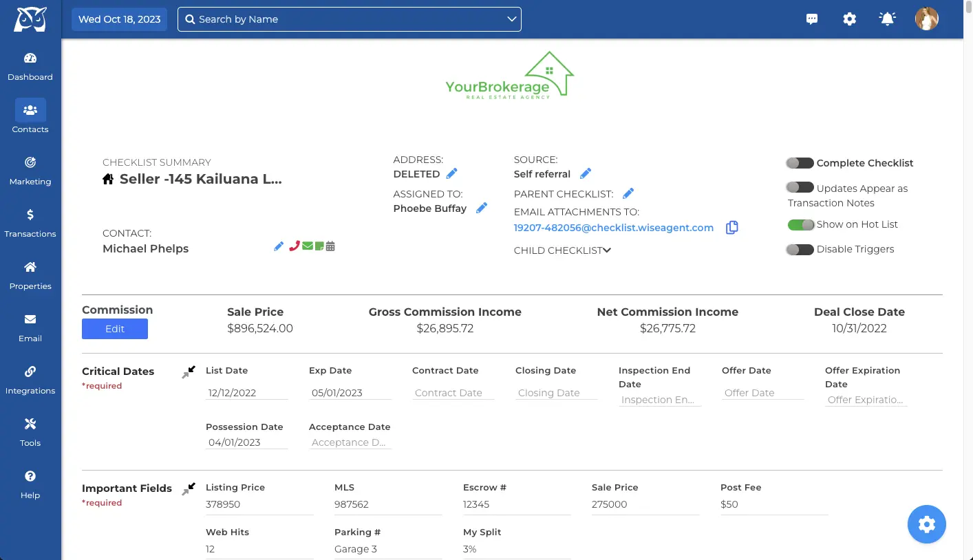Open notifications via the bell icon

click(x=887, y=19)
